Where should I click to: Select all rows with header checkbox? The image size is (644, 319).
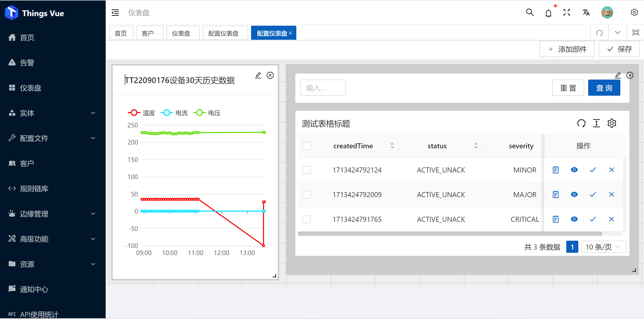coord(307,146)
